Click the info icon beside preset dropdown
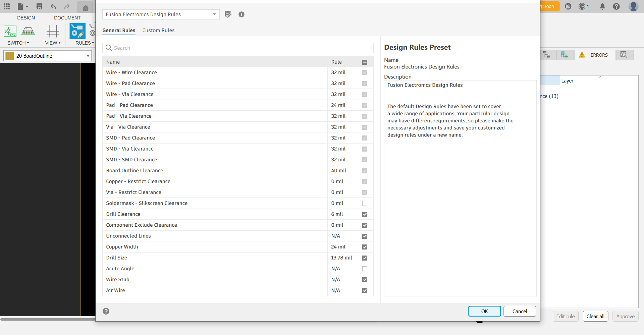 [x=241, y=14]
